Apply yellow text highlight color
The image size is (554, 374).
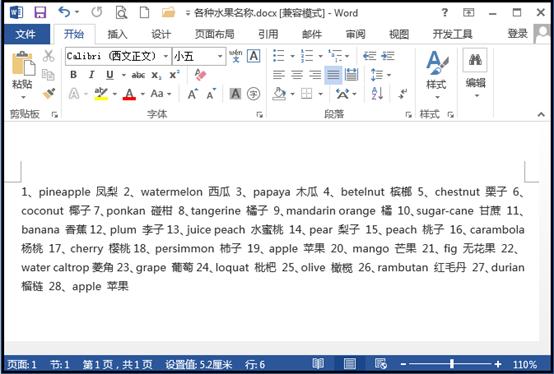coord(101,94)
